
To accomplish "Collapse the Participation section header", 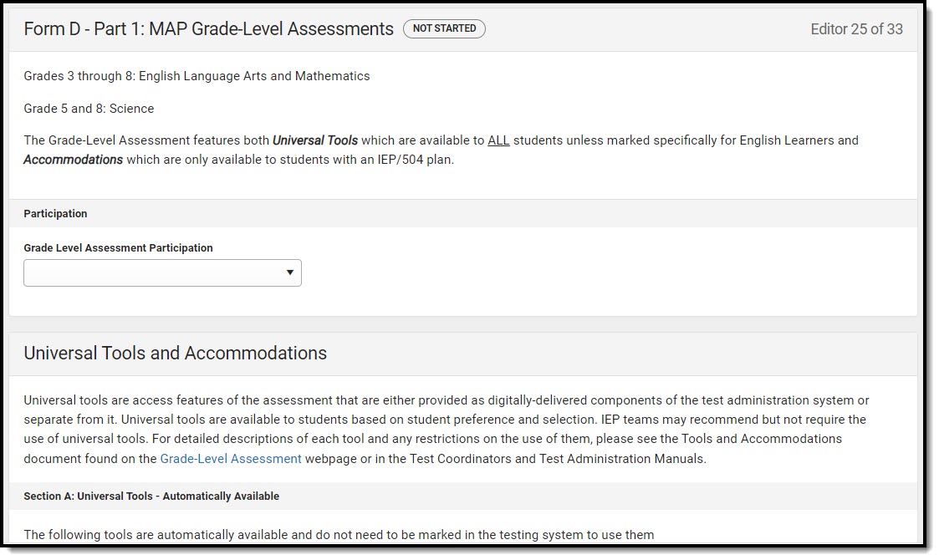I will pyautogui.click(x=56, y=214).
